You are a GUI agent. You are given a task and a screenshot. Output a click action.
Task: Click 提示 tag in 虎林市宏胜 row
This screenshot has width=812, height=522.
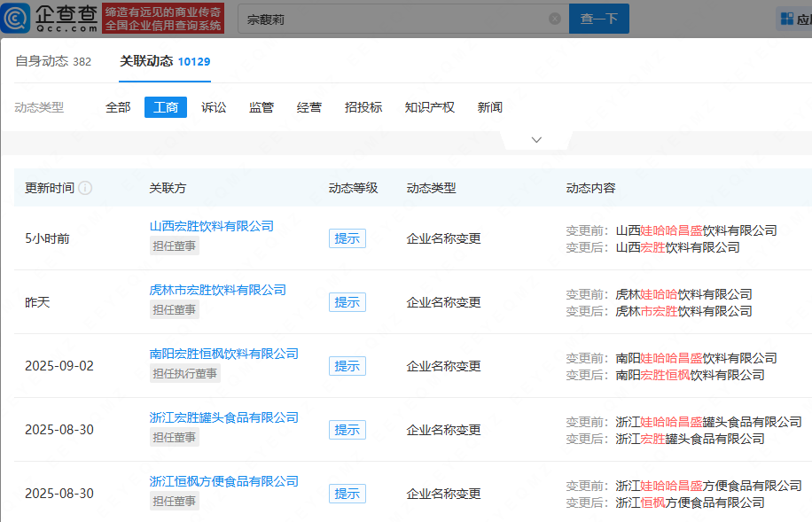click(347, 302)
